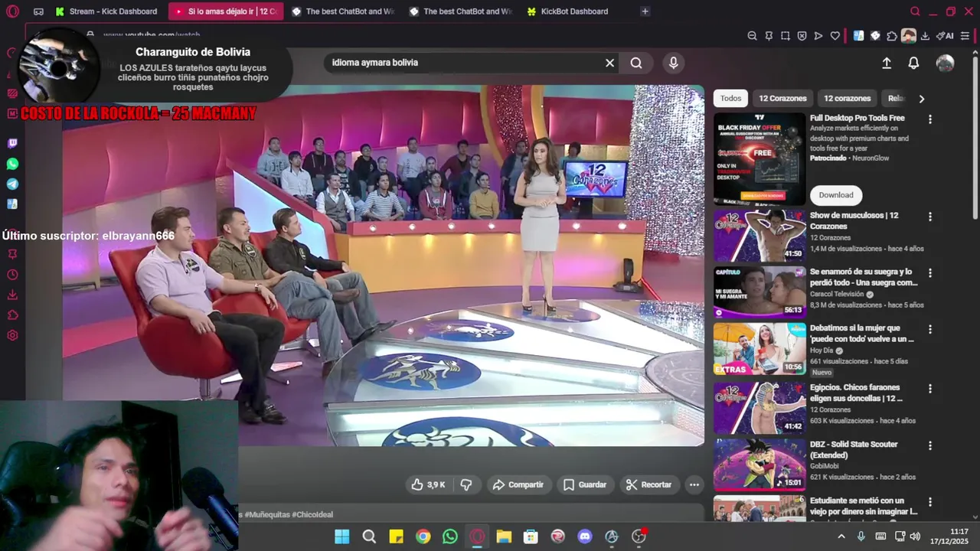This screenshot has height=551, width=980.
Task: Show more filter chips with arrow
Action: coord(921,98)
